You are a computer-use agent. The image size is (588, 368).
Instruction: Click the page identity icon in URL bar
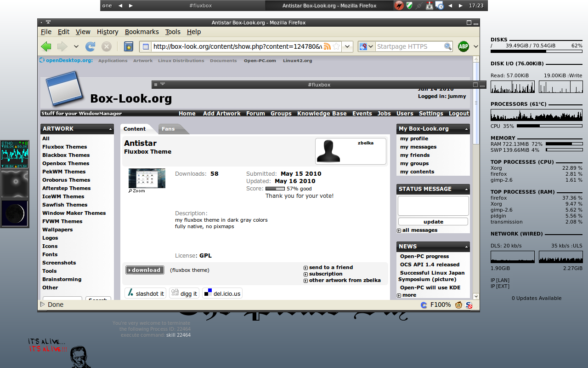point(145,46)
